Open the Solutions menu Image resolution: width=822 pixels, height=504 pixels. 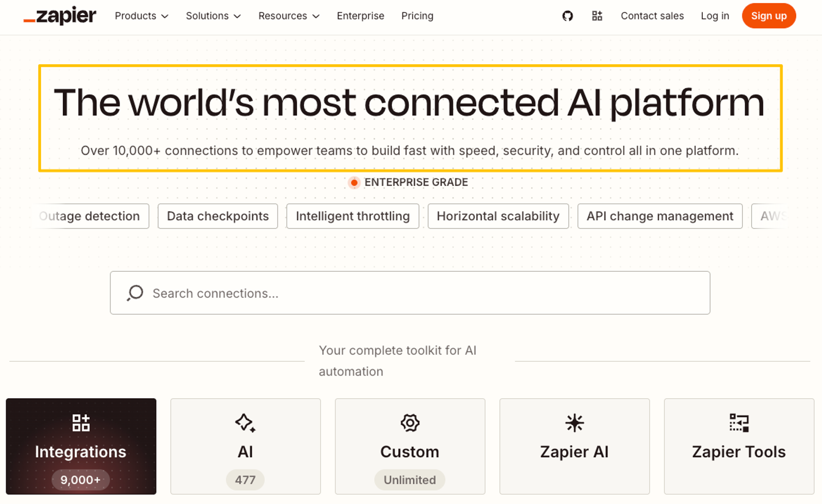pyautogui.click(x=213, y=16)
